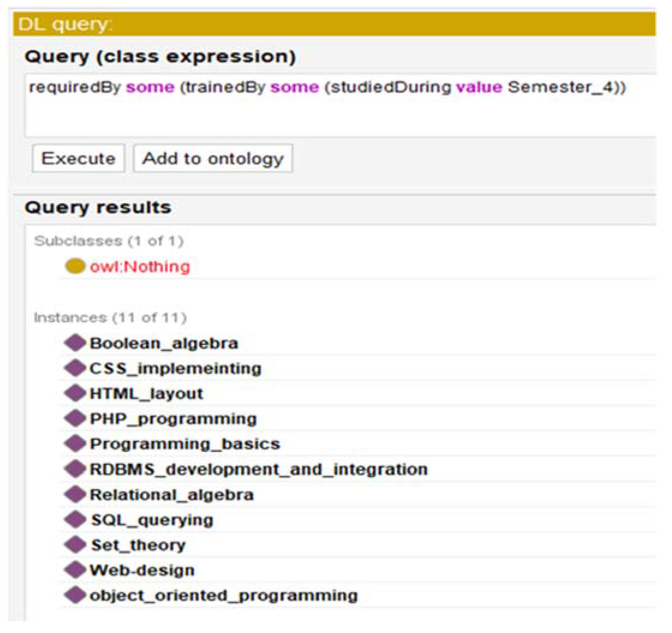Select the SQL_querying instance

[152, 520]
